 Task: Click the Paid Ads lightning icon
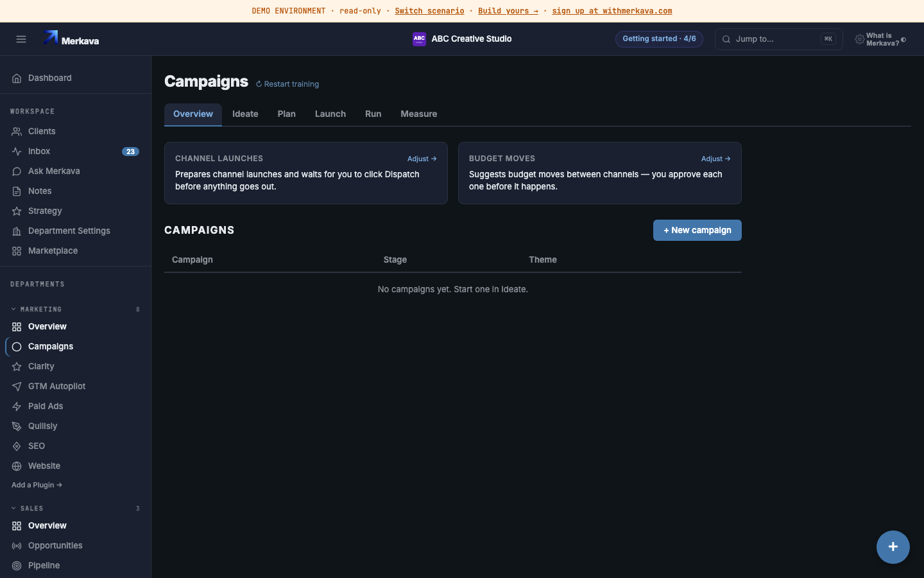pyautogui.click(x=17, y=407)
